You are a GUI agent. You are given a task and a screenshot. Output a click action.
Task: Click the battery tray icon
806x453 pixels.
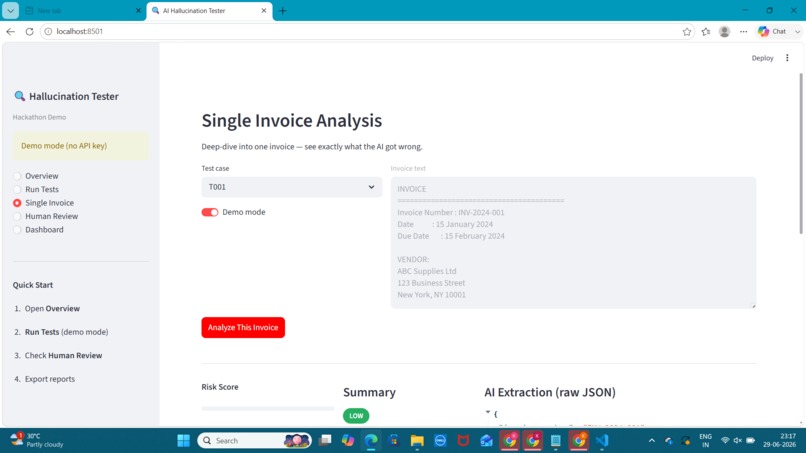pos(750,441)
